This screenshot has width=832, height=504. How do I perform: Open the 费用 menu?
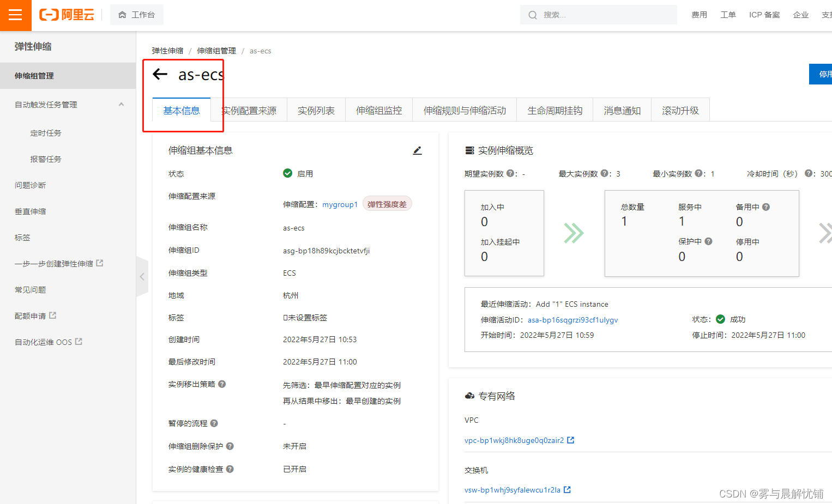click(x=699, y=15)
